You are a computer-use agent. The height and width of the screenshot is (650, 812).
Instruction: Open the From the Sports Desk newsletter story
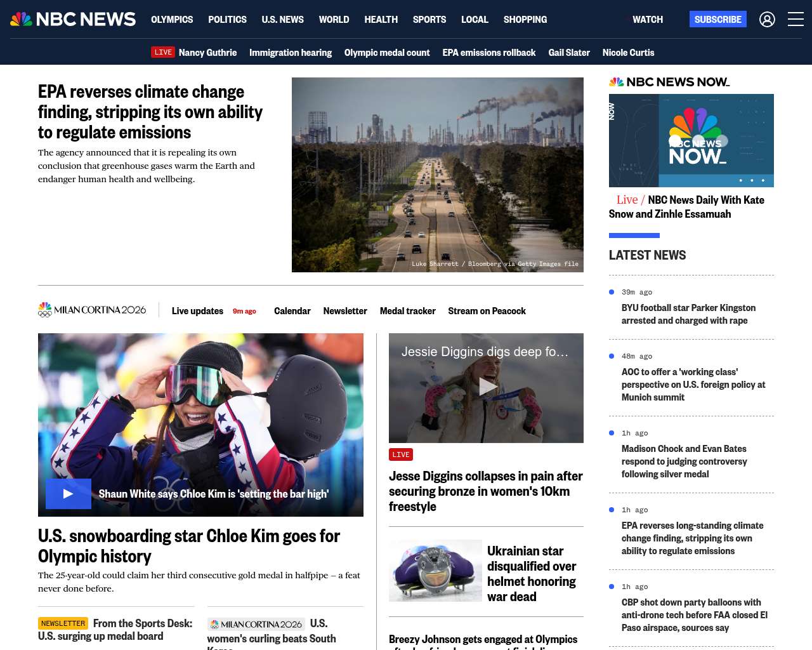pos(115,630)
